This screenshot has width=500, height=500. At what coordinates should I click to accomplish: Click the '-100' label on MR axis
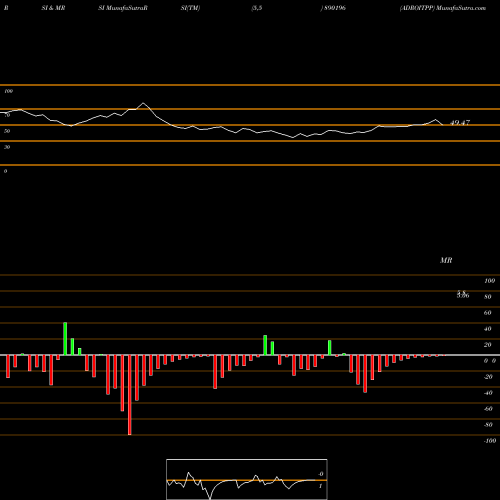click(x=490, y=441)
